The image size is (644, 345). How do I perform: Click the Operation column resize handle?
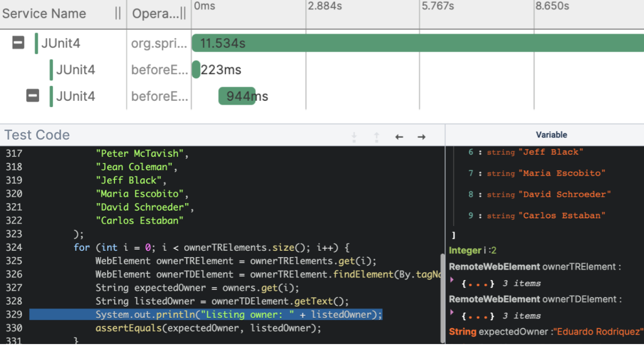click(x=183, y=13)
